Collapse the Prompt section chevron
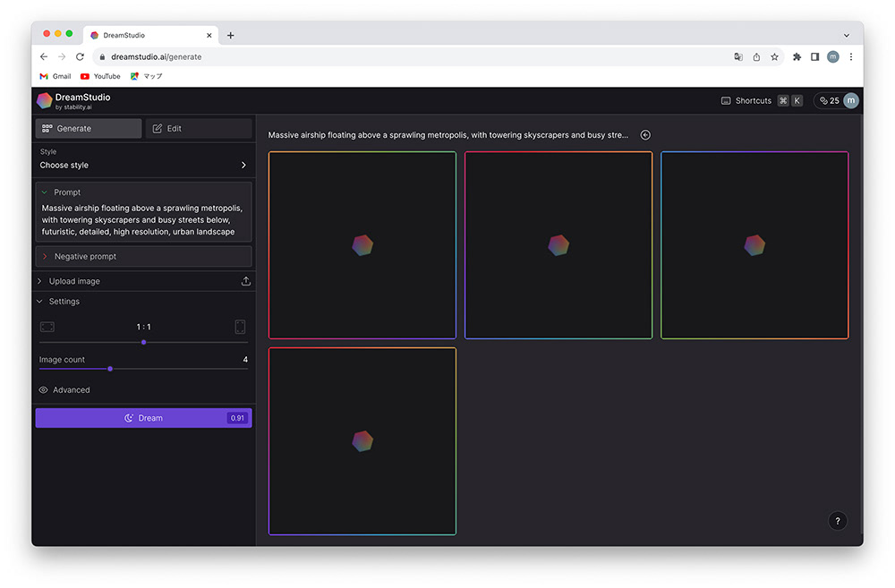The image size is (895, 588). coord(45,192)
